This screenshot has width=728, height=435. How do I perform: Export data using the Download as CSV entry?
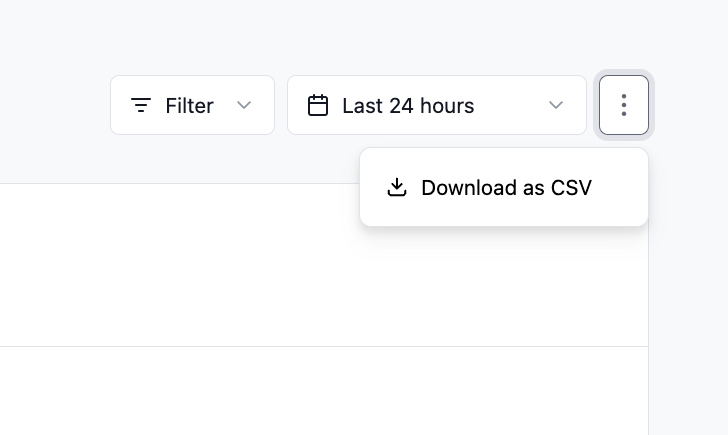504,188
